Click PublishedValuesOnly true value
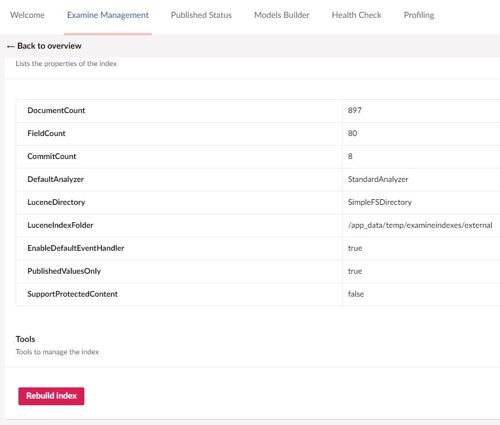 point(355,271)
